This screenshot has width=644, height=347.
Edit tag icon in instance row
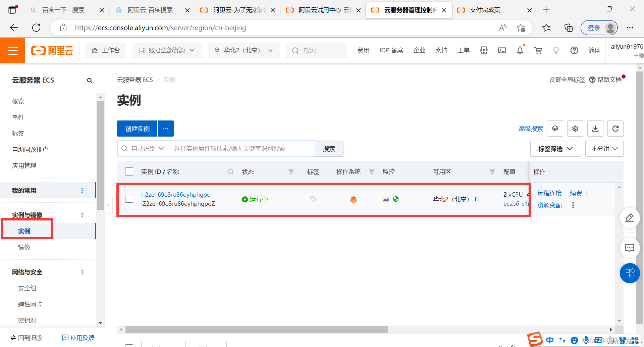[x=313, y=199]
